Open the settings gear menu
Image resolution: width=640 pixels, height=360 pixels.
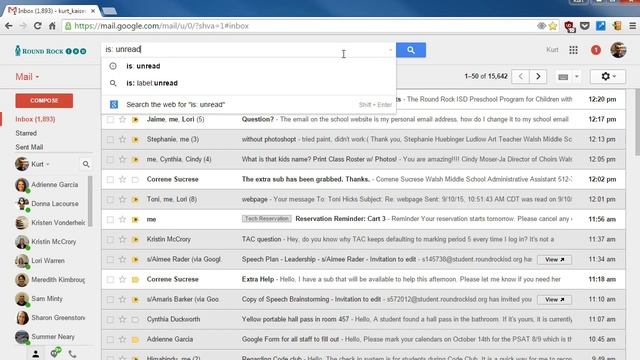click(x=608, y=76)
